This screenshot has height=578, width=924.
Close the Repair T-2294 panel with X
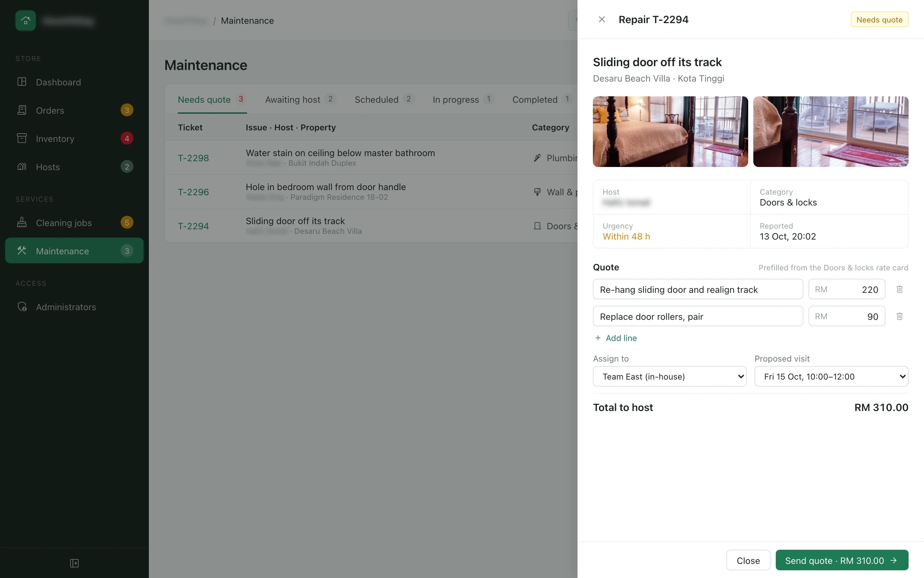[602, 20]
